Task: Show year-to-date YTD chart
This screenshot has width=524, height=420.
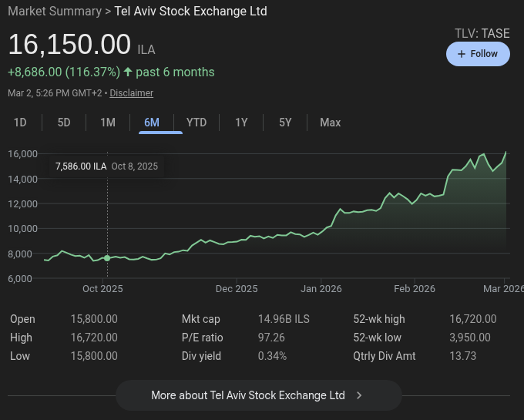Action: click(196, 123)
